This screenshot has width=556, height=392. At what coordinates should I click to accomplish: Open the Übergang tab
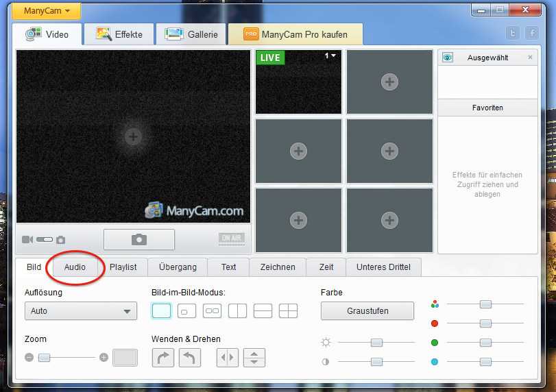click(x=178, y=267)
